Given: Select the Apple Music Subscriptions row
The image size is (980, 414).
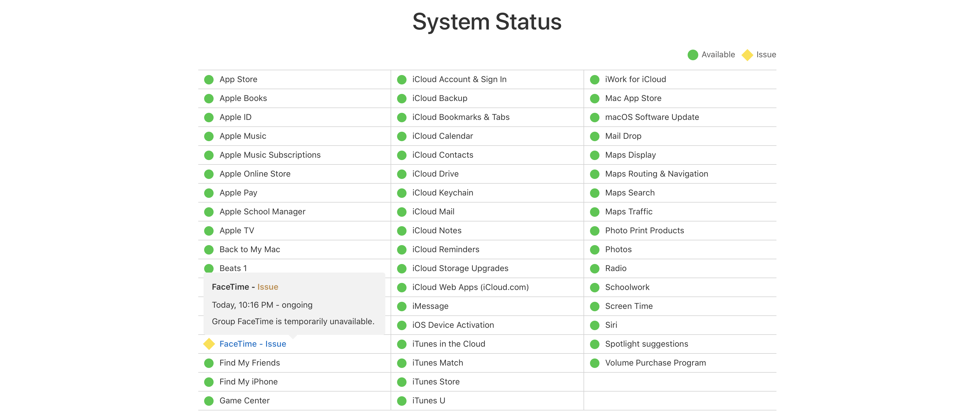Looking at the screenshot, I should (x=270, y=155).
